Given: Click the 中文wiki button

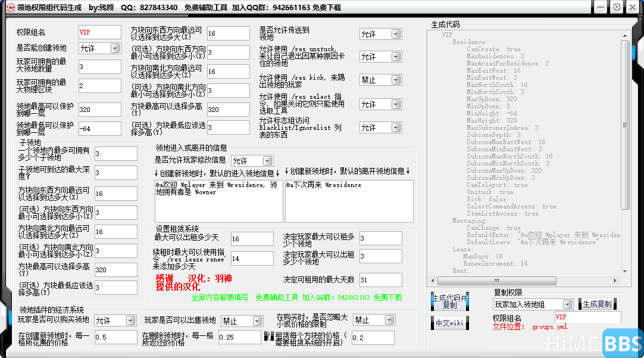Looking at the screenshot, I should coord(450,323).
